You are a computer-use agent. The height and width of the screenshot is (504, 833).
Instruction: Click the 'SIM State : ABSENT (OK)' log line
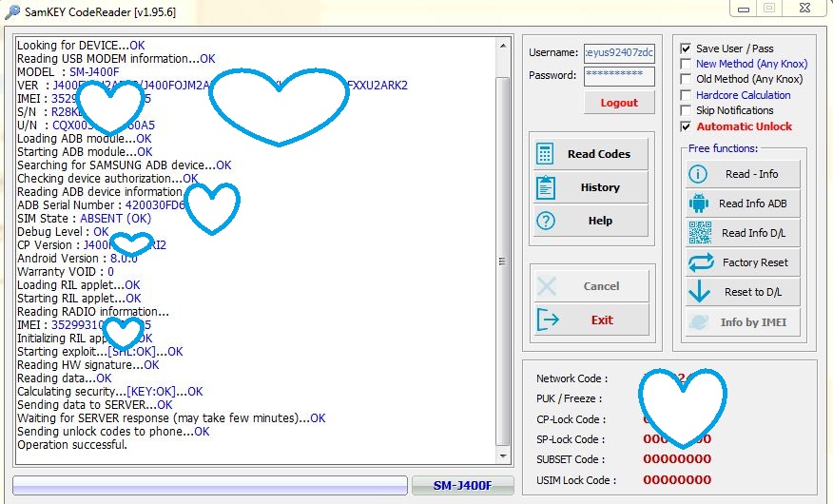coord(84,219)
